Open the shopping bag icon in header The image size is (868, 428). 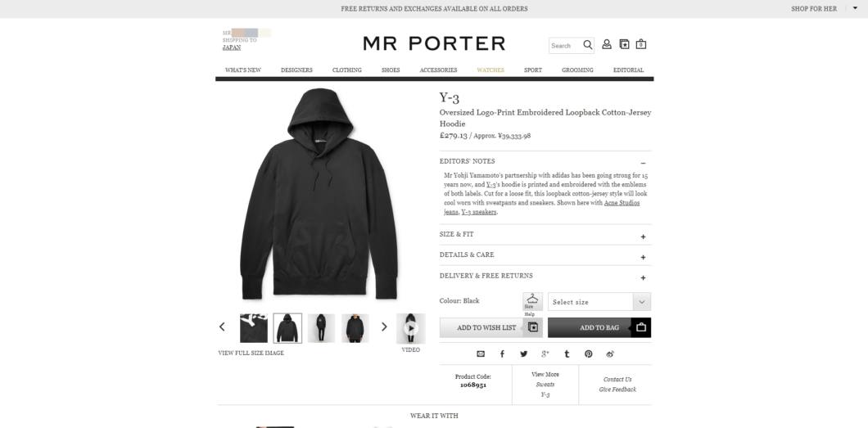click(641, 44)
